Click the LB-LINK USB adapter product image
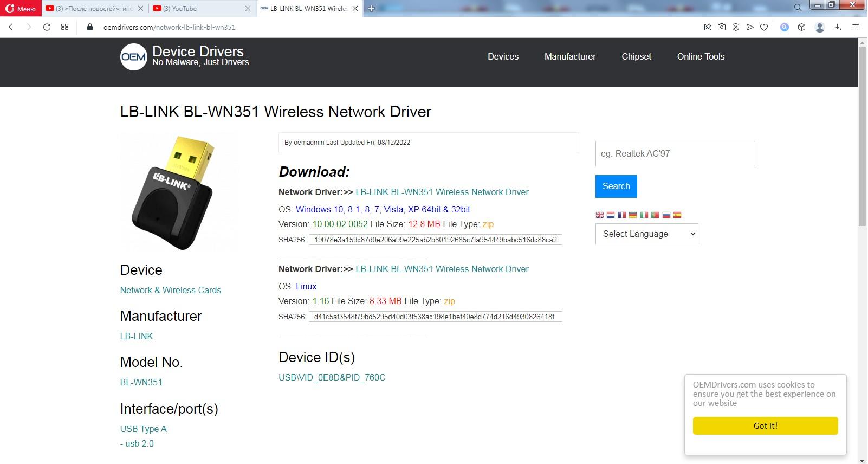868x464 pixels. [x=179, y=192]
